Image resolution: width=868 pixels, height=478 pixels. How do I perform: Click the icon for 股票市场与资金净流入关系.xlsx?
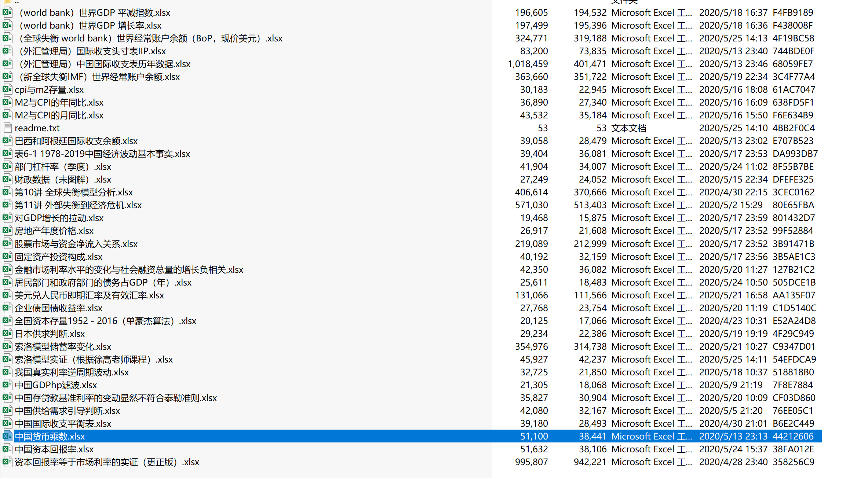click(x=7, y=244)
